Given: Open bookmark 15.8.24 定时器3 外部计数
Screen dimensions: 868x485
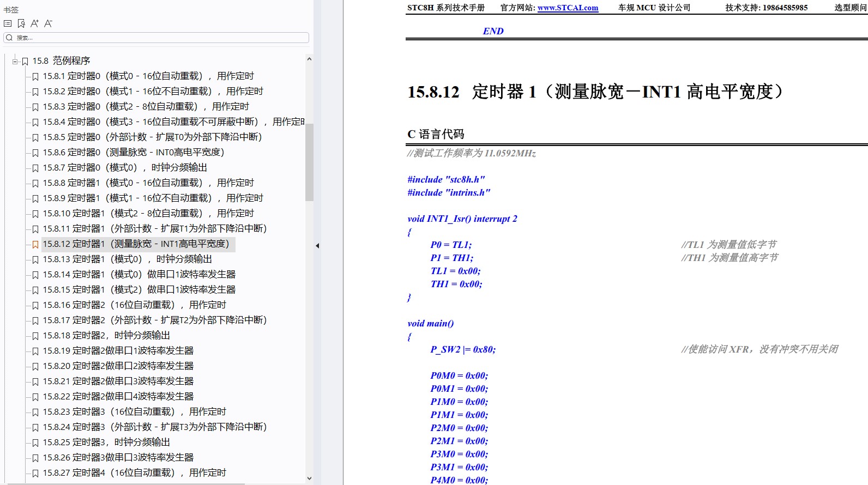Looking at the screenshot, I should pos(155,427).
